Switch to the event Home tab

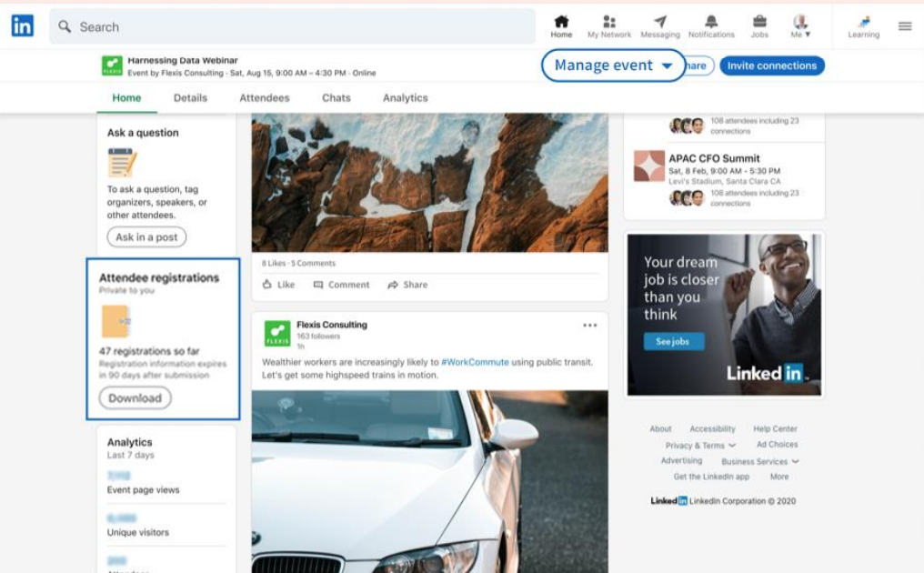click(x=126, y=98)
